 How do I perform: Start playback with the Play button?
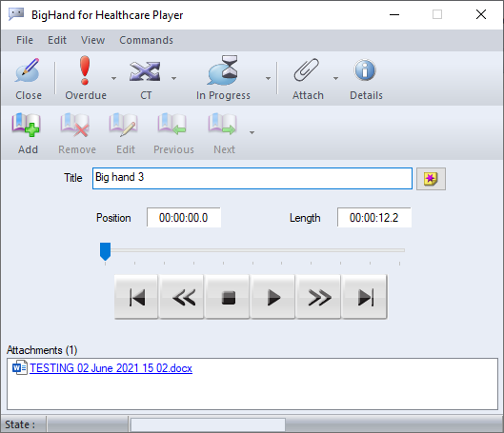tap(272, 297)
